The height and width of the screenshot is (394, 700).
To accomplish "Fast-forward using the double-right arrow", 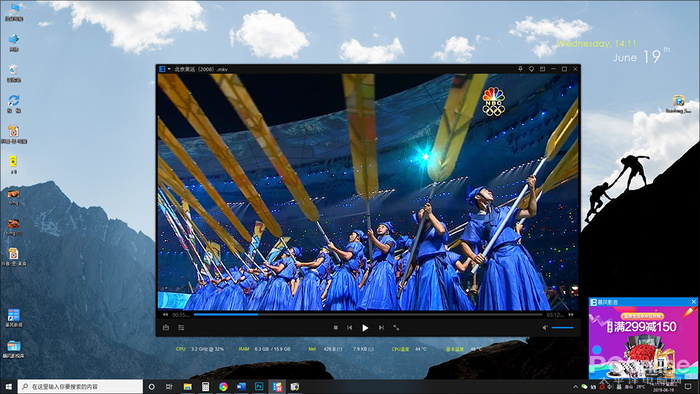I will [571, 315].
